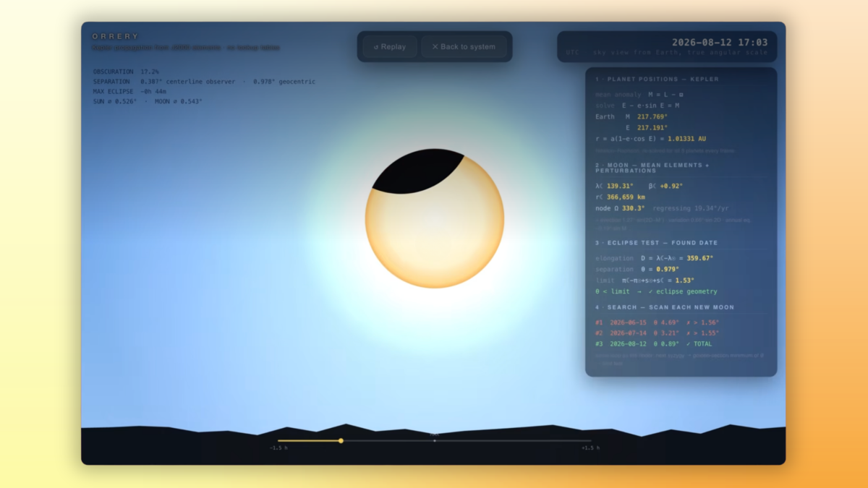Click the Search — Scan Each New Moon header
868x488 pixels.
point(665,307)
